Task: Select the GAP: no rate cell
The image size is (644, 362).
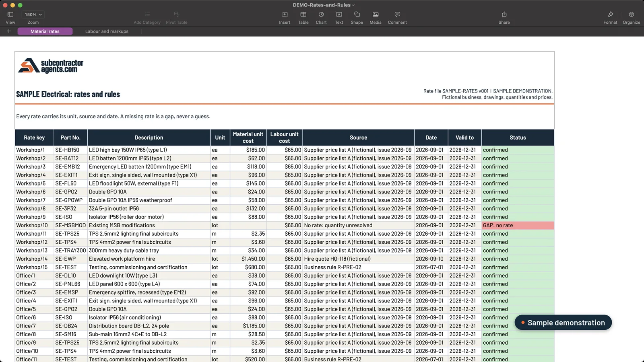Action: tap(518, 225)
